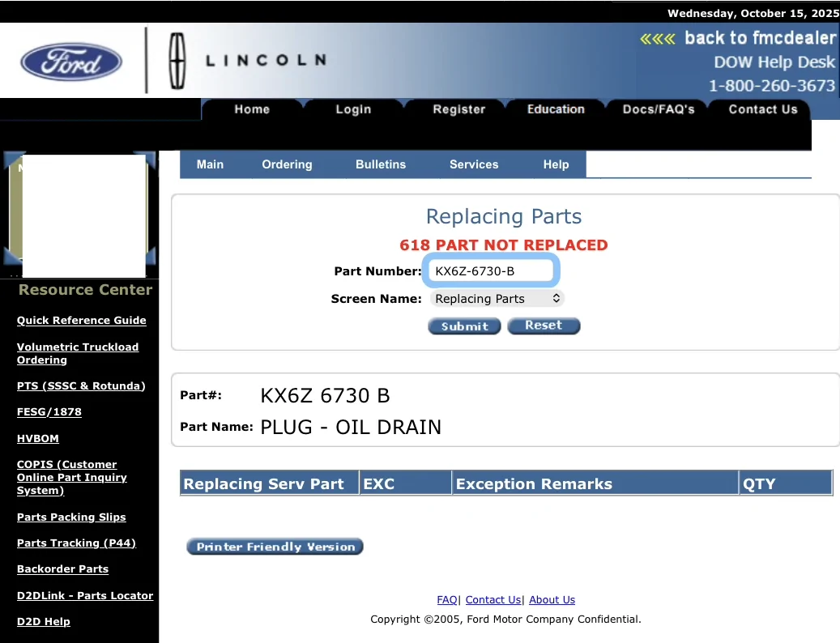This screenshot has height=643, width=840.
Task: Open the Screen Name dropdown
Action: tap(497, 299)
